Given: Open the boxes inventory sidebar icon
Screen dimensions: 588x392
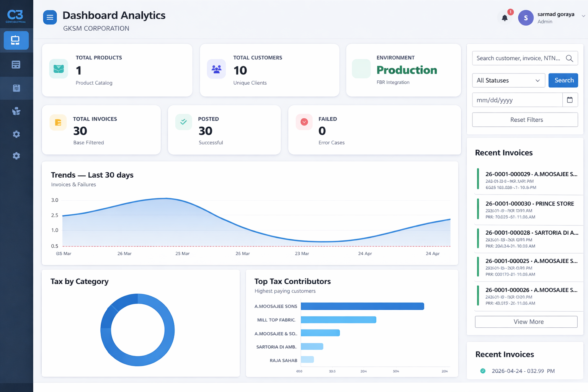Looking at the screenshot, I should (x=16, y=111).
